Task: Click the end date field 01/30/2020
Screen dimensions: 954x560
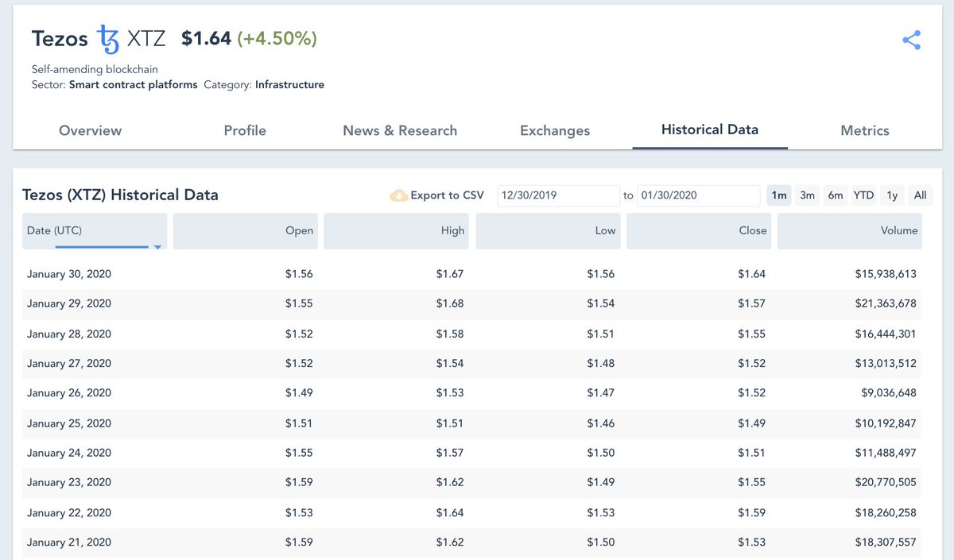Action: click(x=699, y=195)
